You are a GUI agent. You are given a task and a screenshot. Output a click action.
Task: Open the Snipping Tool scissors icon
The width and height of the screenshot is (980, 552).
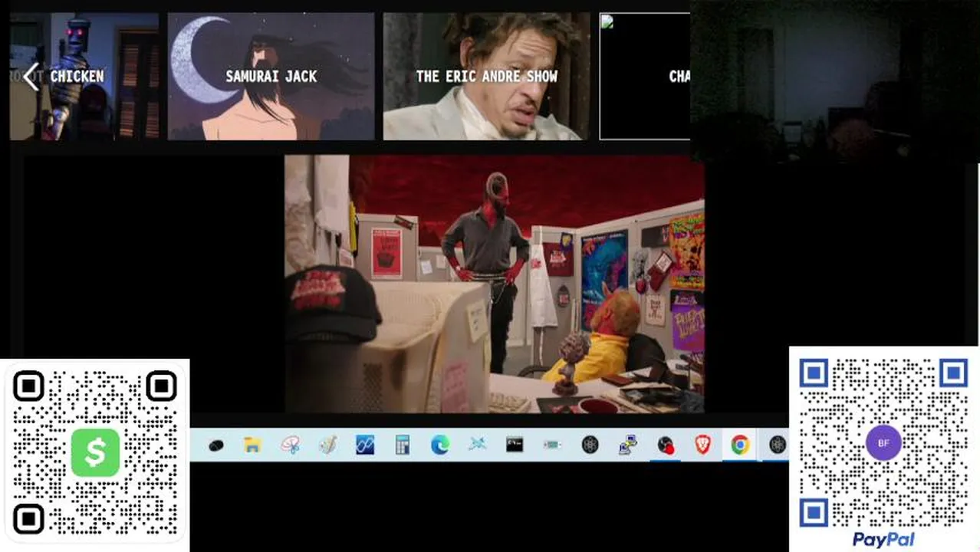[291, 445]
